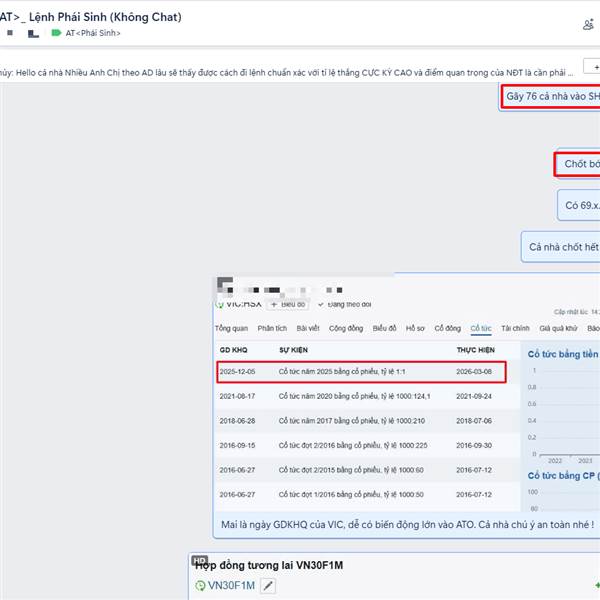Switch to the 'Tổng quan' tab
The height and width of the screenshot is (600, 600).
(x=231, y=328)
